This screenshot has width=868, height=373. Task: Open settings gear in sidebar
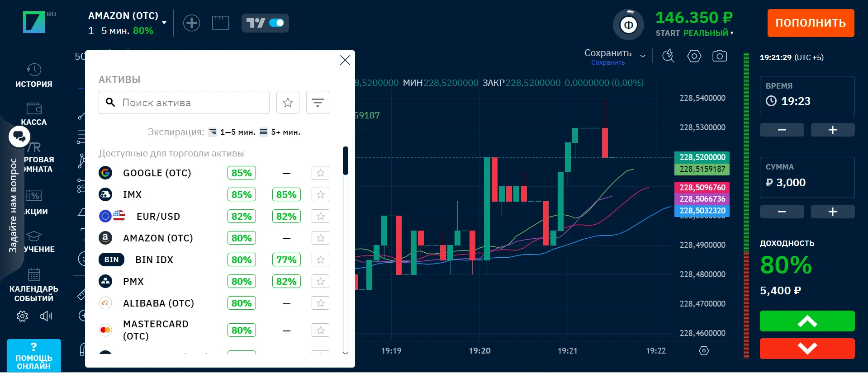(22, 316)
